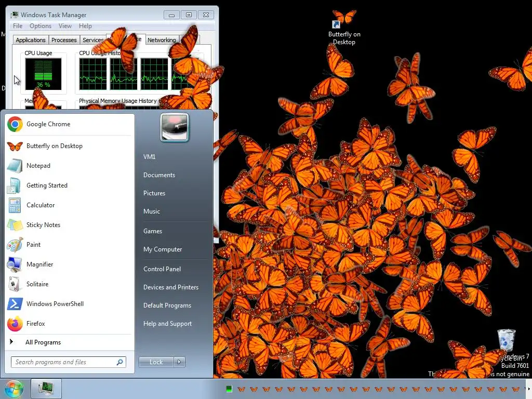Open Devices and Printers
The width and height of the screenshot is (532, 399).
point(170,287)
